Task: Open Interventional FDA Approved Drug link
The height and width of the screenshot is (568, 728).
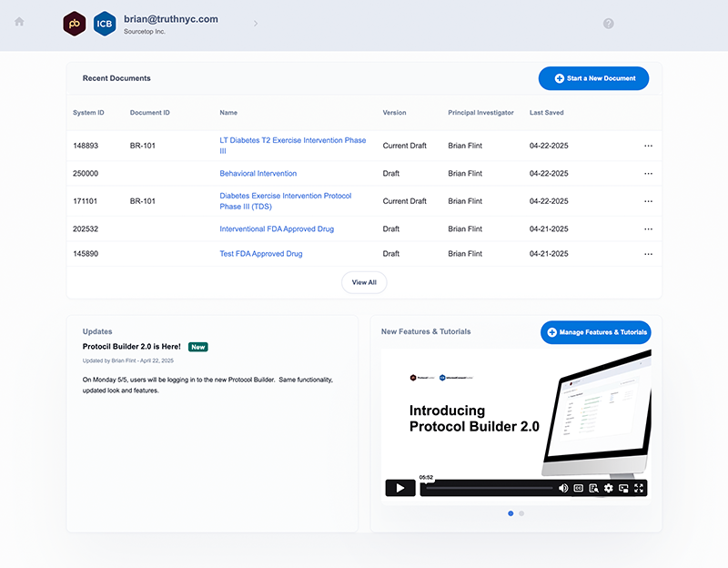Action: [277, 229]
